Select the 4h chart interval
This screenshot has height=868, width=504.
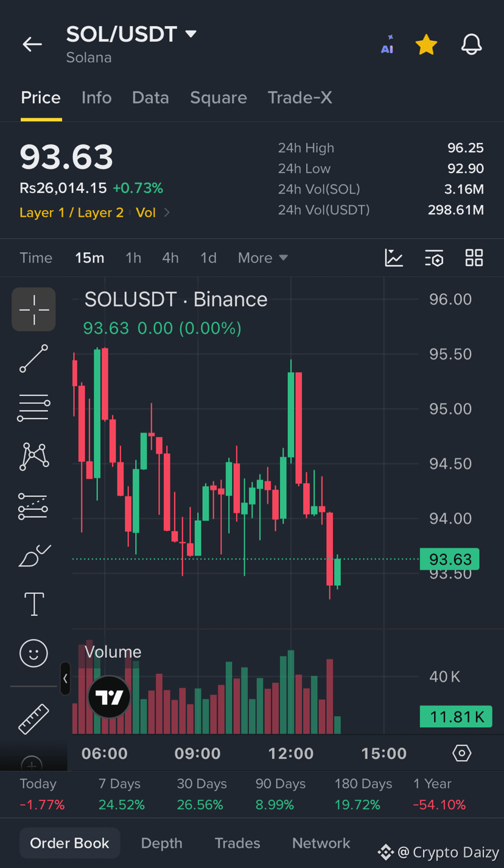tap(170, 258)
